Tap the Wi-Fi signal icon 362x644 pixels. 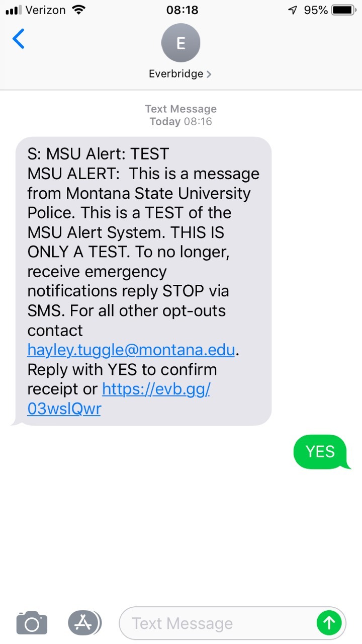78,10
